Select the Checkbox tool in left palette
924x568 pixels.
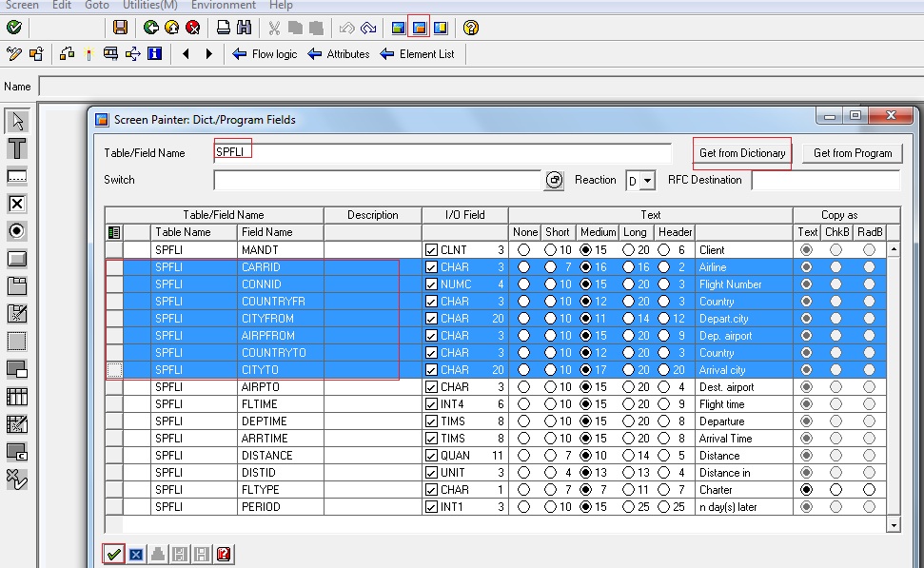tap(17, 204)
